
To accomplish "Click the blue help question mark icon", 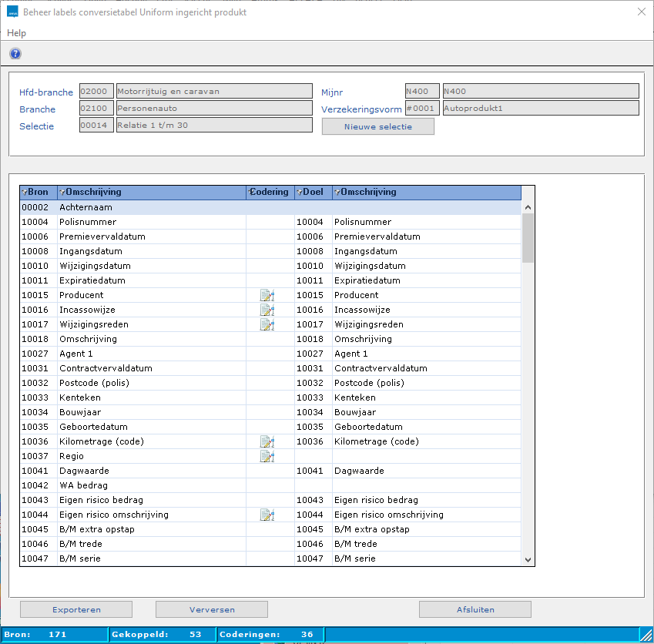I will [15, 54].
